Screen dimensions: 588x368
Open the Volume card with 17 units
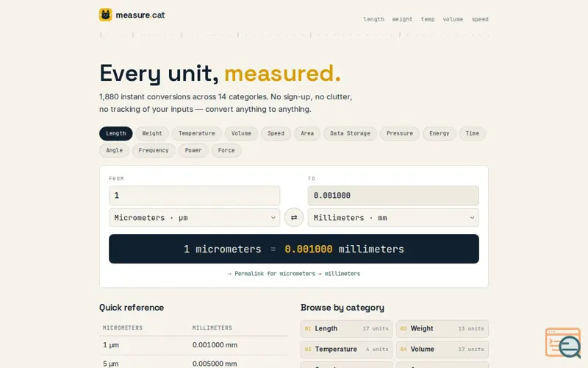click(442, 349)
